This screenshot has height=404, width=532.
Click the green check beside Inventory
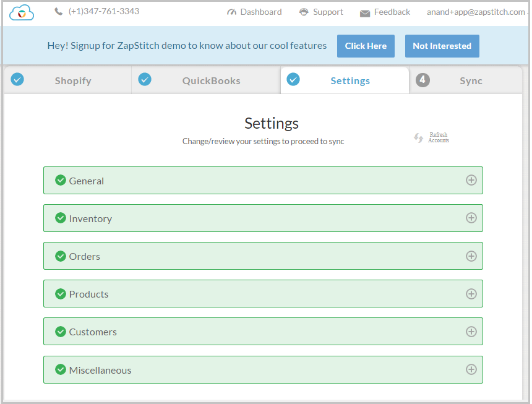[61, 218]
